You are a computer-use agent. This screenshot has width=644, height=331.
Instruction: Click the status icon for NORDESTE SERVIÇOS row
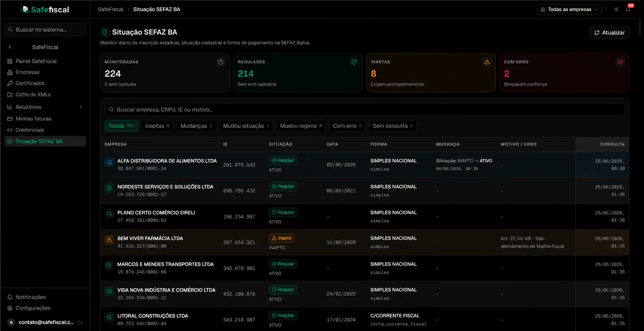click(x=109, y=188)
